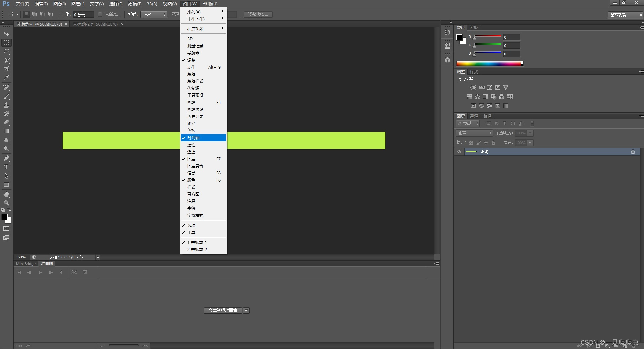Select the History Brush tool
This screenshot has height=349, width=644.
(x=6, y=114)
